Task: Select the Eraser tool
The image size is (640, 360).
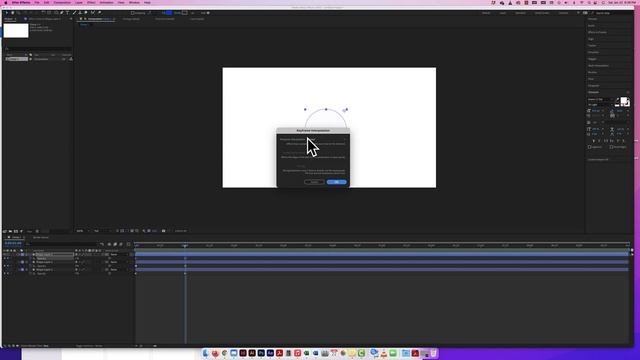Action: [86, 13]
